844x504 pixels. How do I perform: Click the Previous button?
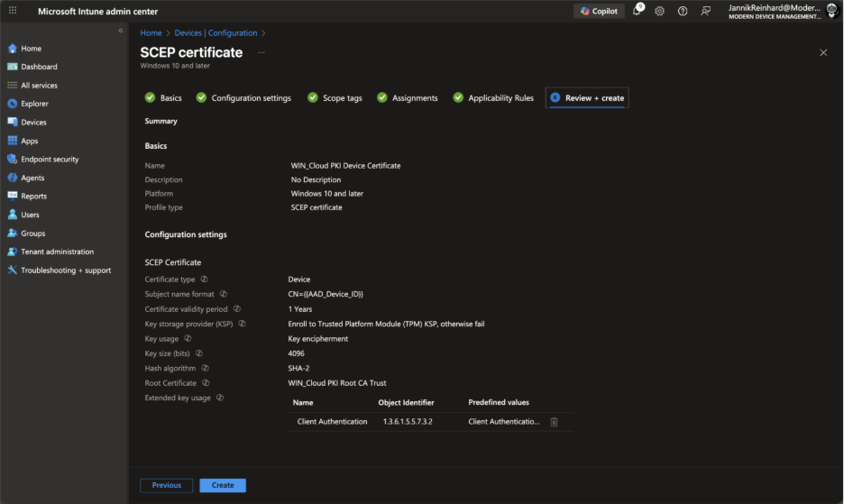pyautogui.click(x=166, y=485)
